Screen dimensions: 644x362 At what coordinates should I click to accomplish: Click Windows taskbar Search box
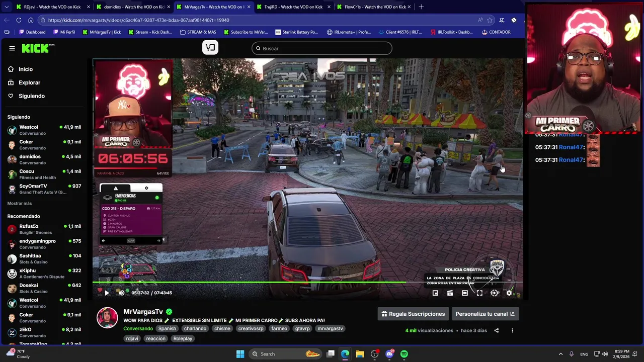click(286, 354)
